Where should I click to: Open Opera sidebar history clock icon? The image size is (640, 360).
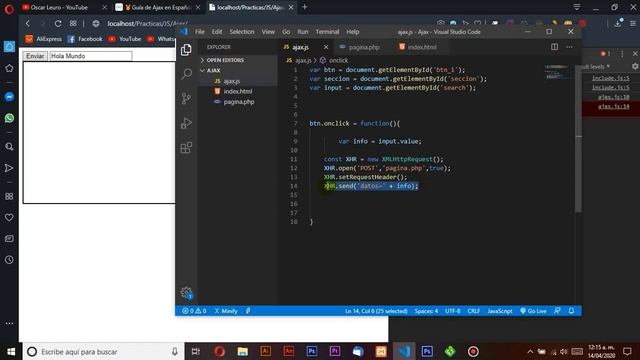point(9,260)
